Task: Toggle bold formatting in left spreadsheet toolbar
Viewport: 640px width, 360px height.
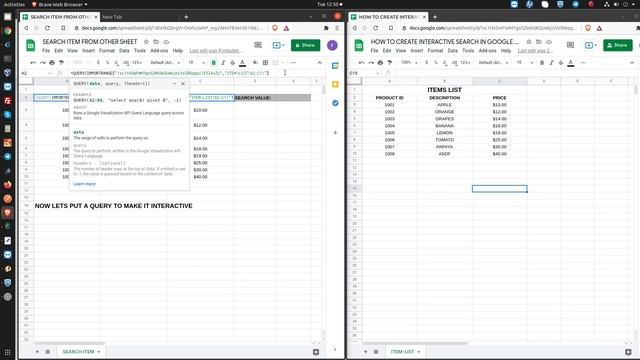Action: coord(213,62)
